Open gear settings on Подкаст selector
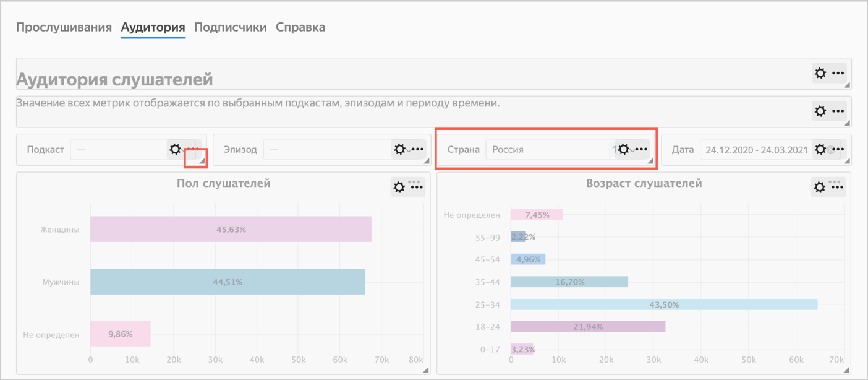Viewport: 868px width, 380px height. point(175,149)
